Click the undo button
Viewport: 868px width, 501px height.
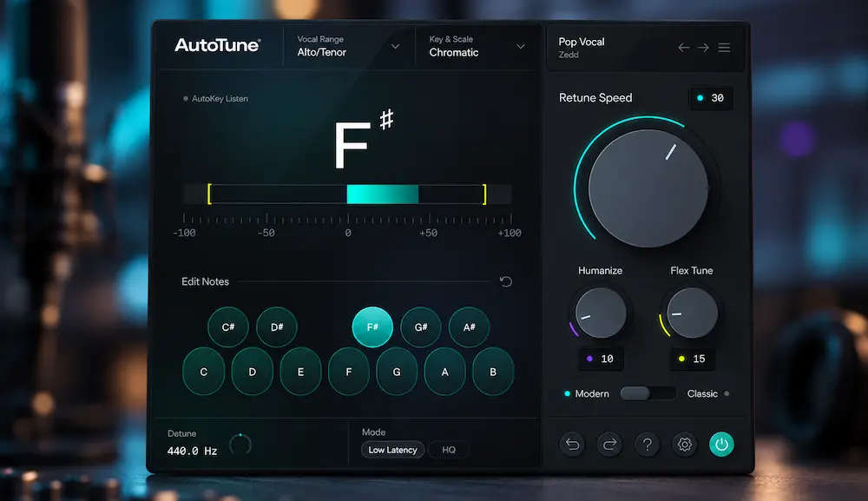point(572,444)
